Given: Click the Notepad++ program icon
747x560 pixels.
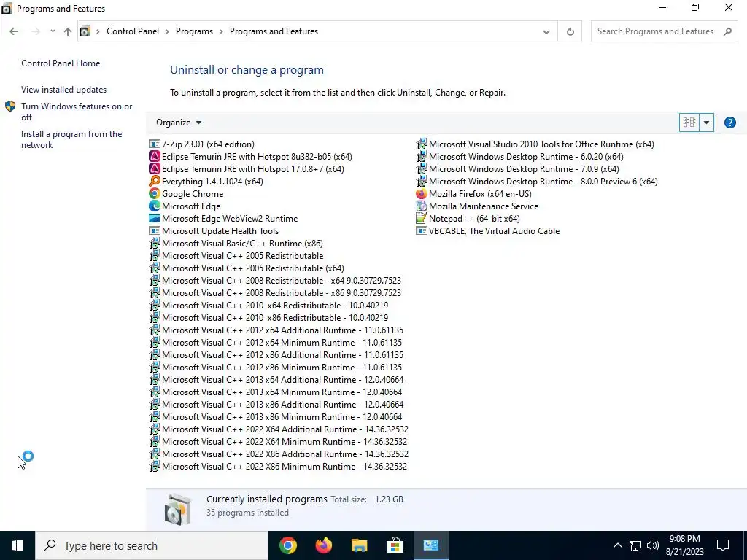Looking at the screenshot, I should [x=421, y=218].
